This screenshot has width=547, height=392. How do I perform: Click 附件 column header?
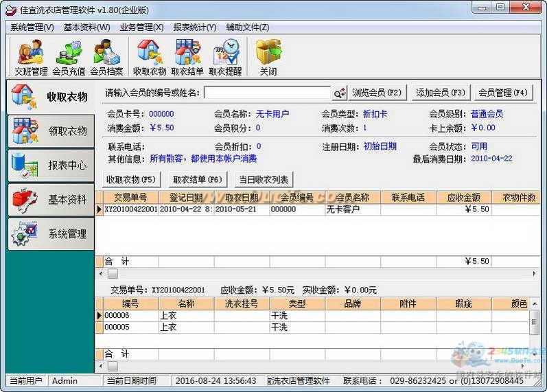tap(408, 303)
